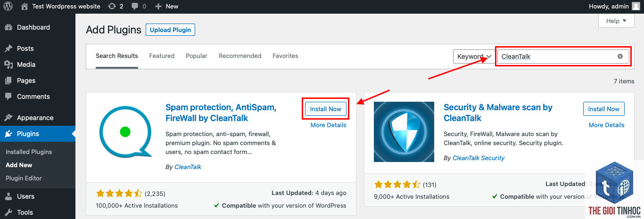Click the 7 items count text

(624, 81)
